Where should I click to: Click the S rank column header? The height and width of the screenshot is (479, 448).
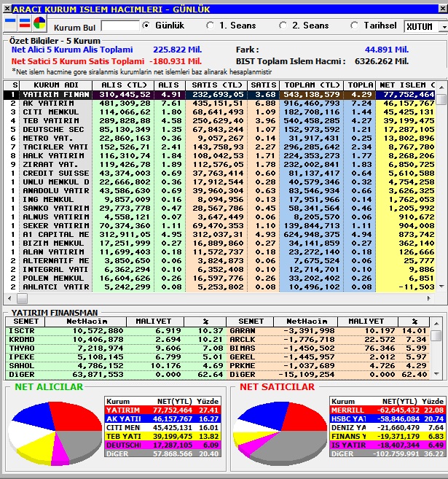[x=12, y=85]
